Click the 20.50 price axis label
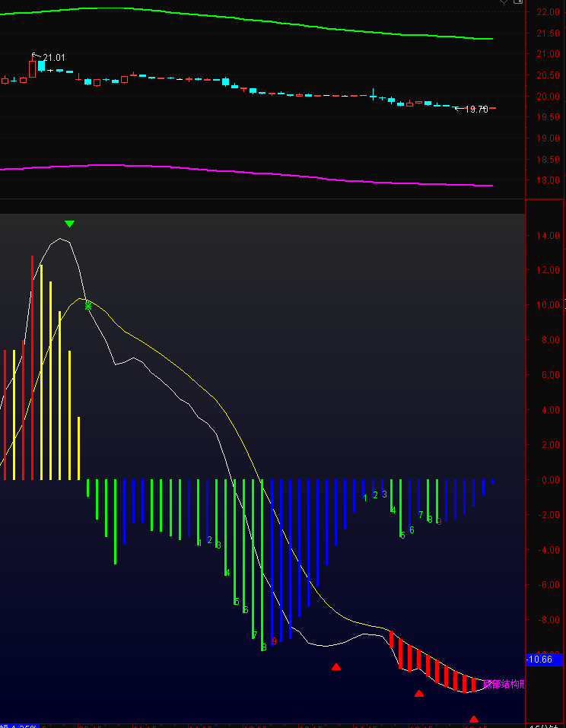 [x=548, y=75]
